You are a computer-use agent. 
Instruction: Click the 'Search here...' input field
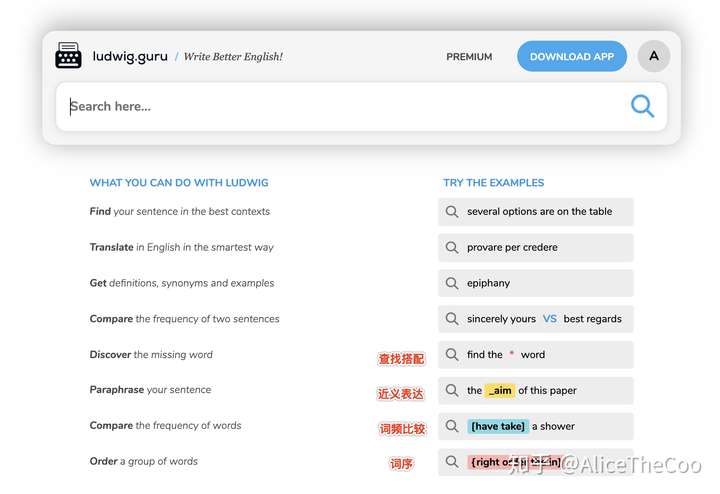tap(361, 107)
